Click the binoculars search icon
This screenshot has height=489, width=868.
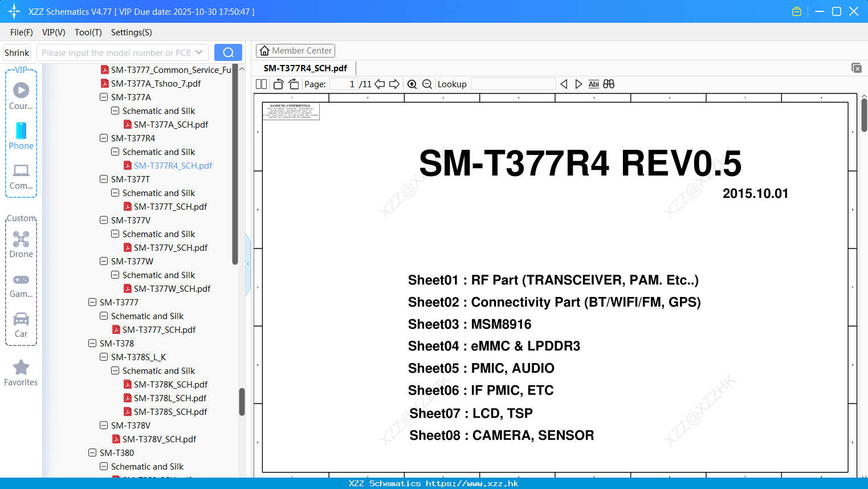609,84
